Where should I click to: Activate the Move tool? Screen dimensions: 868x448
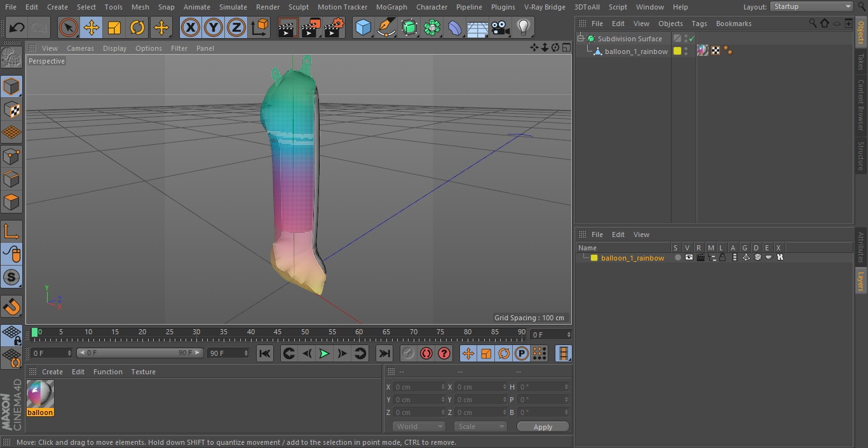tap(92, 28)
